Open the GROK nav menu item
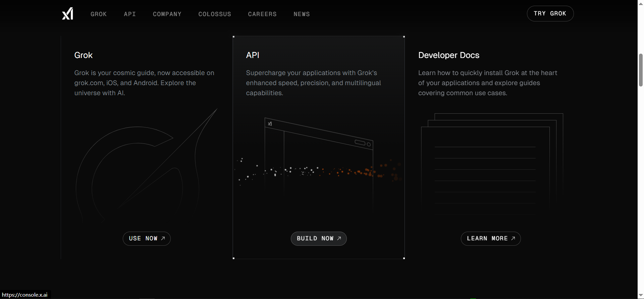Image resolution: width=644 pixels, height=299 pixels. 99,14
